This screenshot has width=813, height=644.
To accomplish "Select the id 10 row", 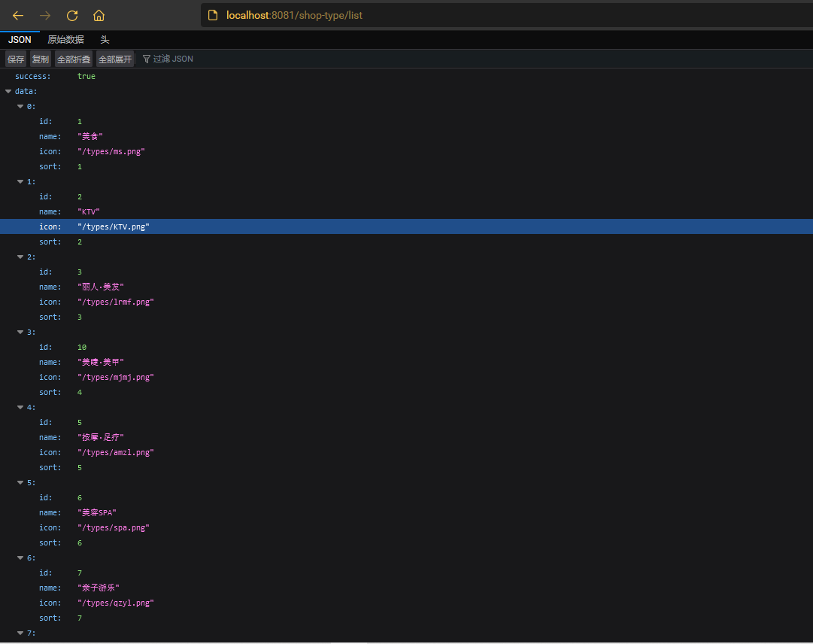I will 406,347.
